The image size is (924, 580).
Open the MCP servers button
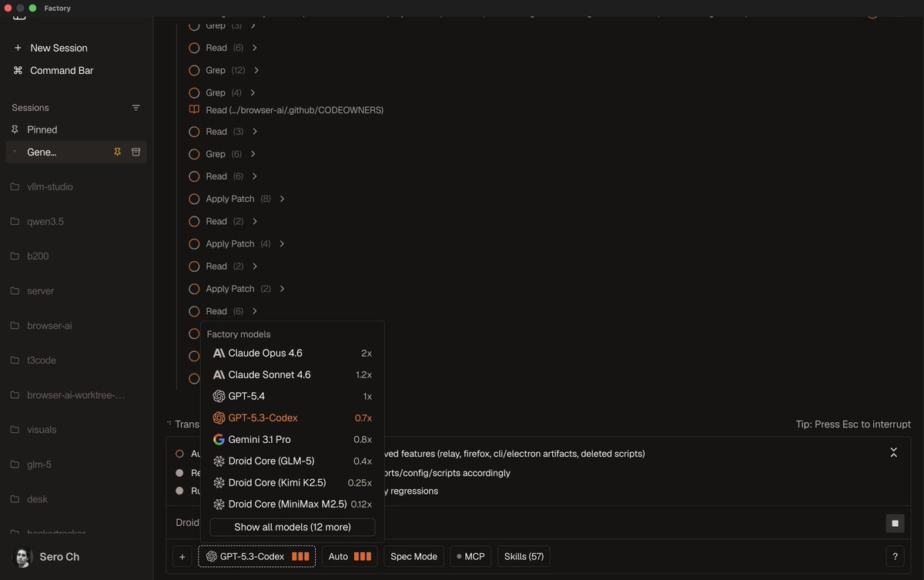click(x=470, y=557)
